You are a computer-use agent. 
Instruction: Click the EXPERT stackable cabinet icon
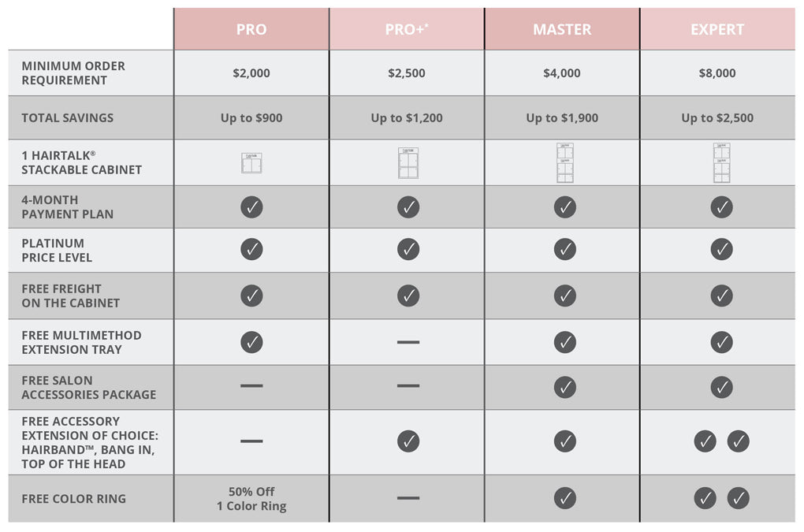tap(721, 163)
